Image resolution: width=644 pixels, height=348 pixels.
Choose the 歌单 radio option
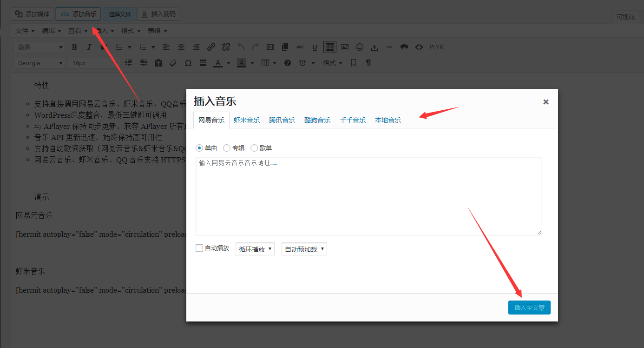(254, 148)
